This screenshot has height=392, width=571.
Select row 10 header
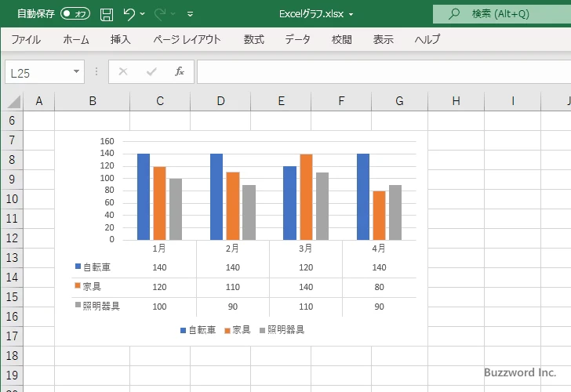click(x=11, y=199)
